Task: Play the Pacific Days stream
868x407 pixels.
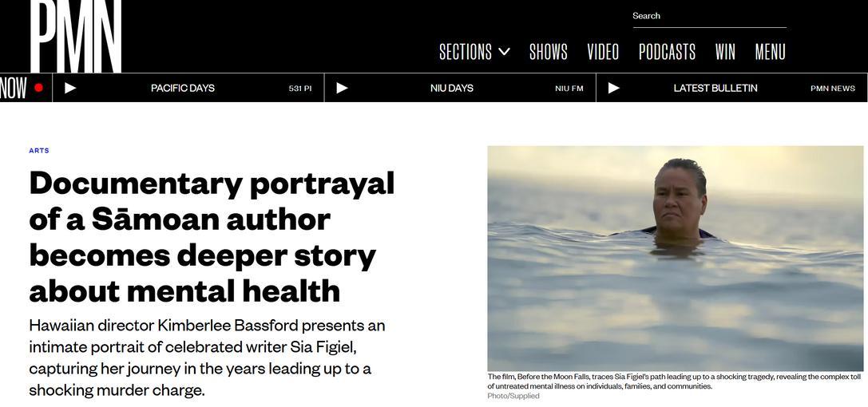Action: point(70,88)
